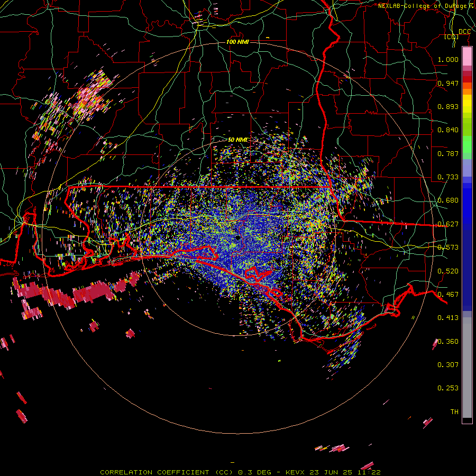
Task: Select the 1.000 value on the color scale
Action: (x=448, y=59)
